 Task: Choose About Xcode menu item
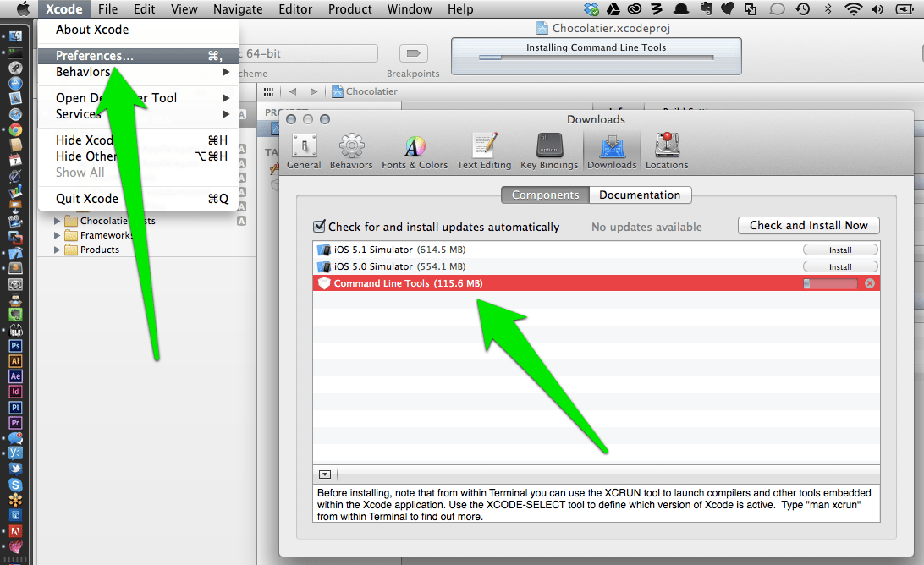pos(139,30)
